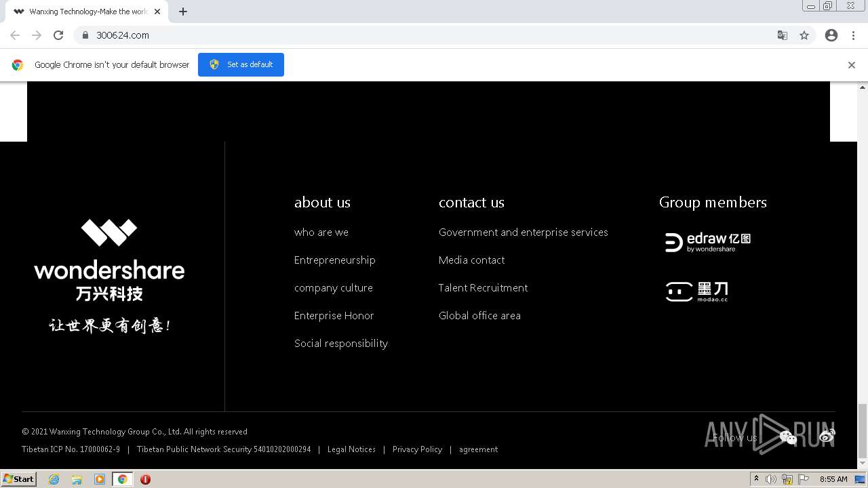
Task: Select the Wanxing Technology browser tab
Action: click(87, 12)
